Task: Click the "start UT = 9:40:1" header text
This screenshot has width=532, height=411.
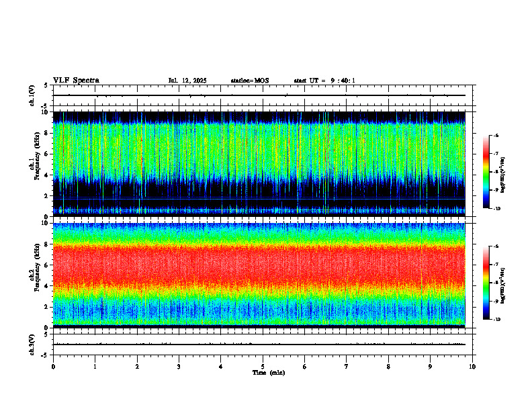Action: (x=324, y=81)
